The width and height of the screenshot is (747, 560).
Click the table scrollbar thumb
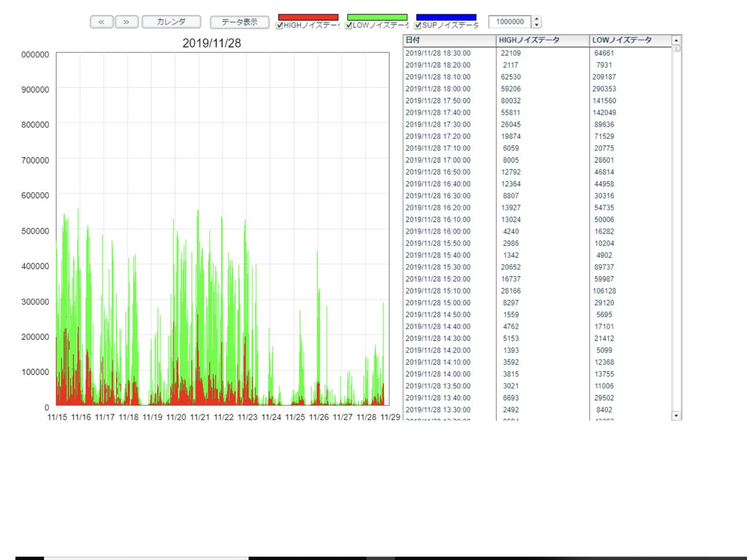677,48
